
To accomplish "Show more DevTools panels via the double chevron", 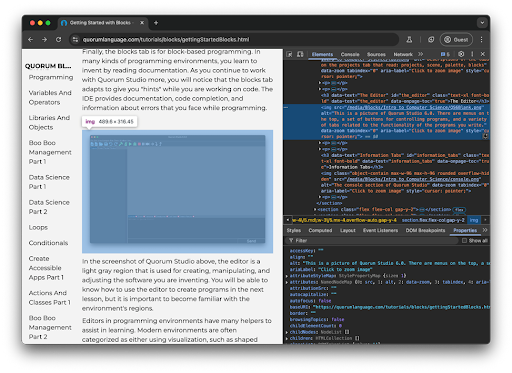I will point(421,54).
